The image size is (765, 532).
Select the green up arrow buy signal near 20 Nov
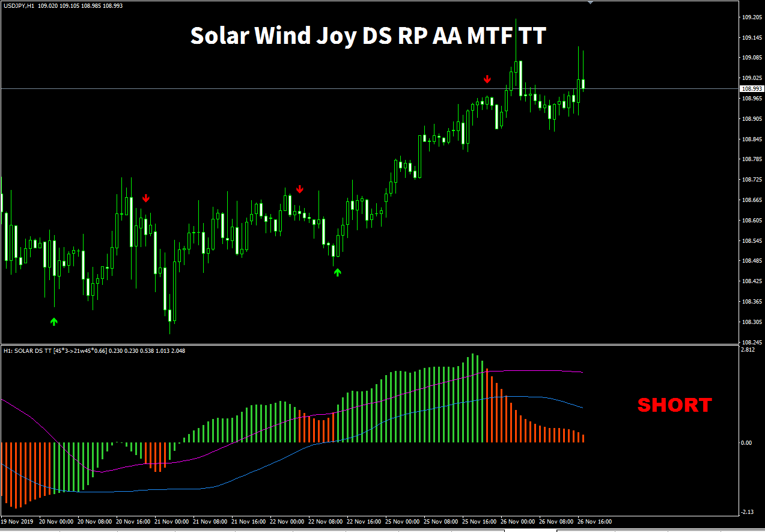pos(53,322)
